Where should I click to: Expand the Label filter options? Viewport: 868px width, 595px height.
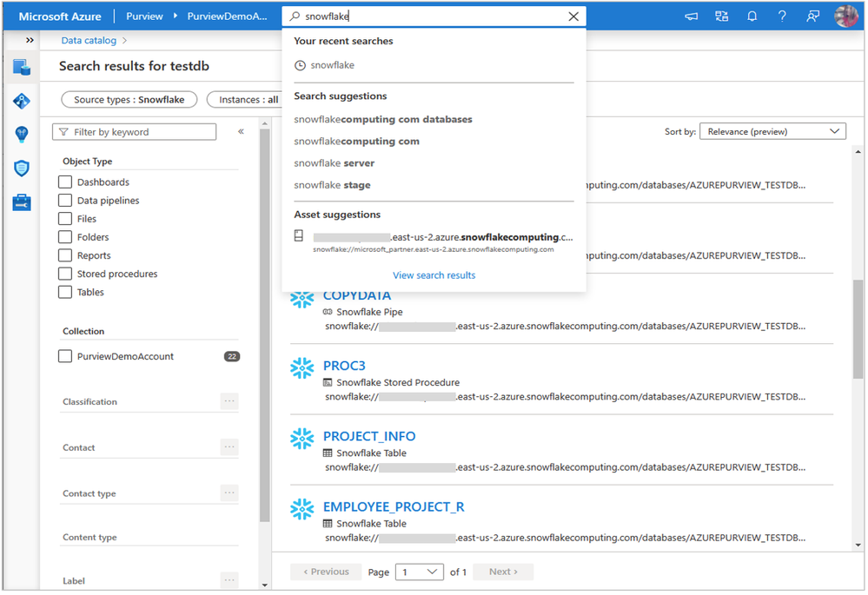coord(229,580)
